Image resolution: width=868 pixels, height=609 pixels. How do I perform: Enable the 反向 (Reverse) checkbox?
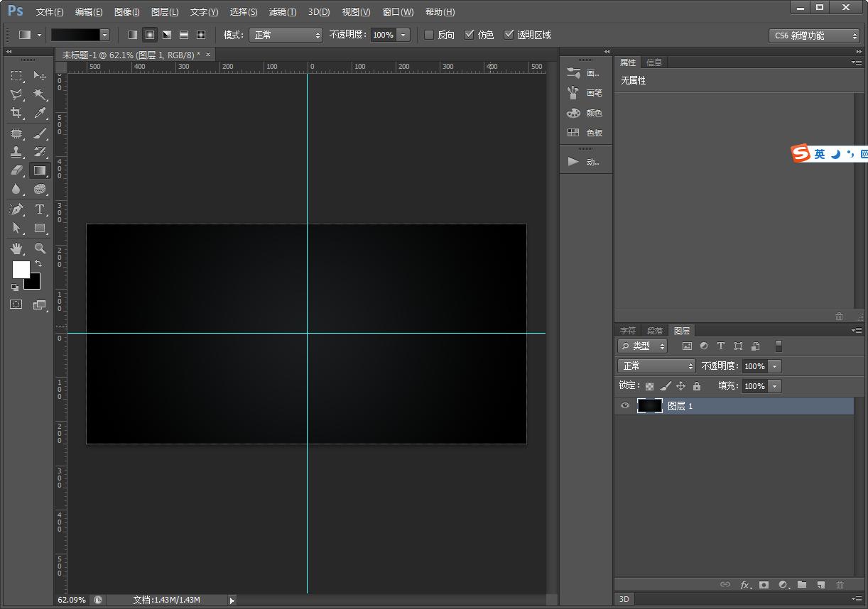(x=429, y=35)
